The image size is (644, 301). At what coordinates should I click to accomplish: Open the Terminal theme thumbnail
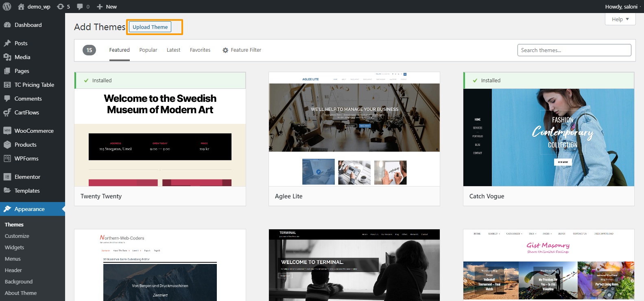354,265
